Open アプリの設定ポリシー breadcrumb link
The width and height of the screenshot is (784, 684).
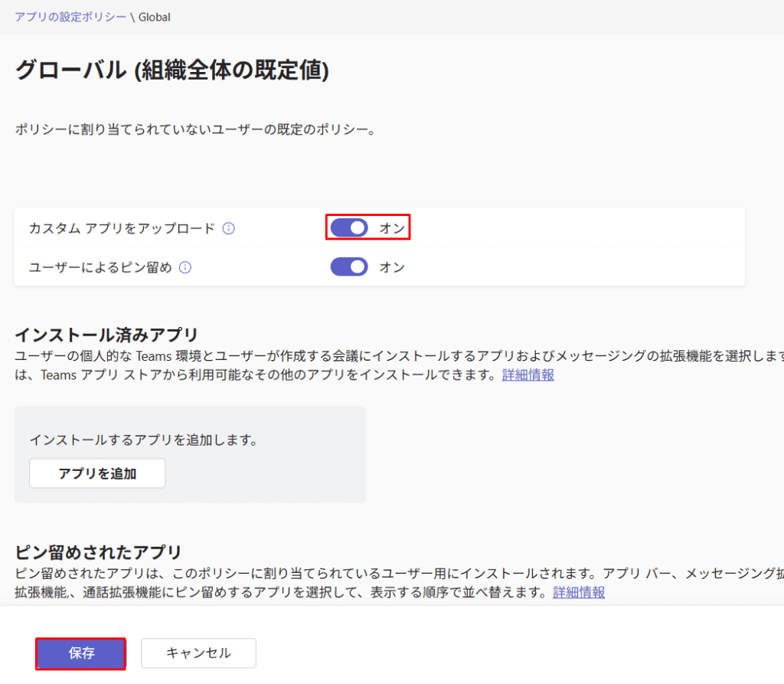[70, 16]
